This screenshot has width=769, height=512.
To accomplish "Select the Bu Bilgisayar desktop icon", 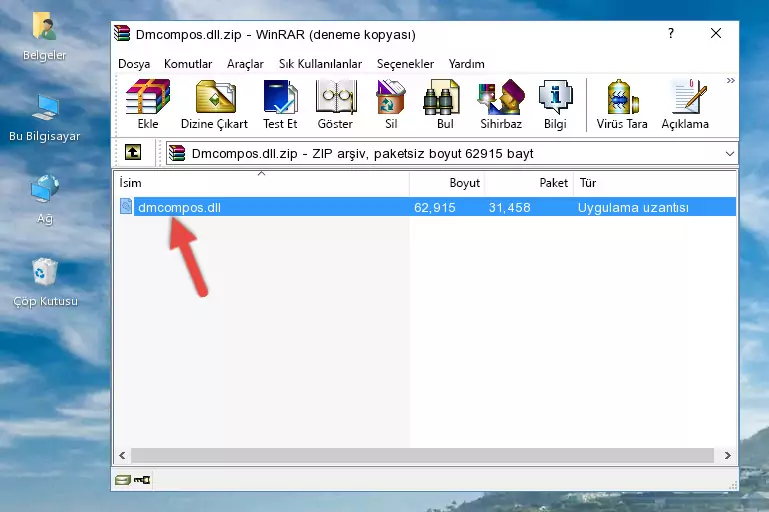I will coord(44,118).
